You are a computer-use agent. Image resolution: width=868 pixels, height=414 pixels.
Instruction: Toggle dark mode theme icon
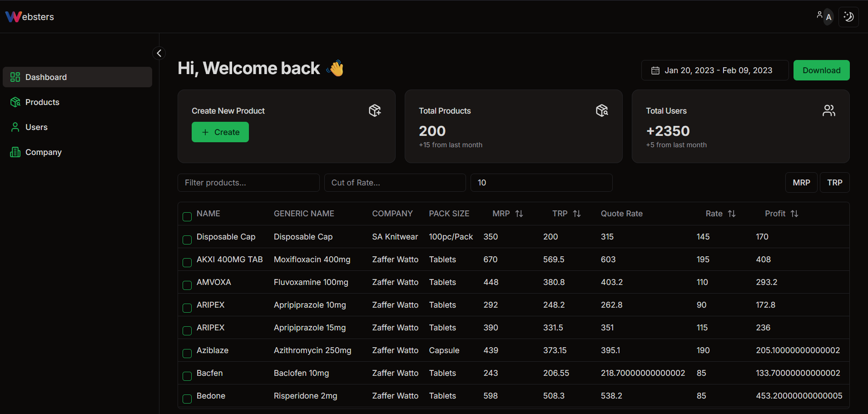click(x=848, y=17)
